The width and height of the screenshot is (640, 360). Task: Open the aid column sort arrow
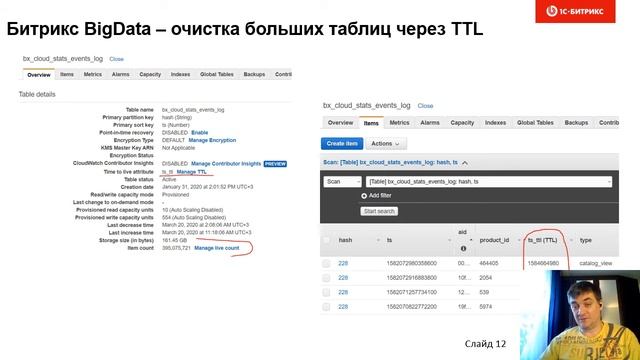pyautogui.click(x=471, y=240)
